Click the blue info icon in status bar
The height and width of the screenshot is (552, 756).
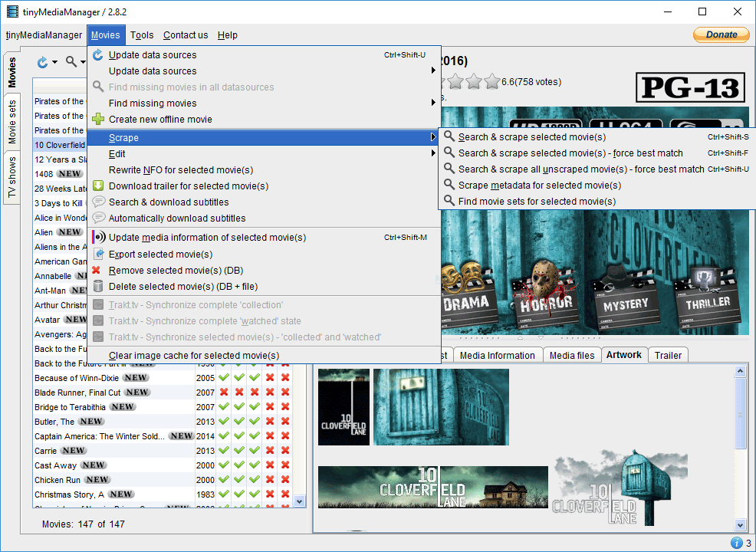click(736, 543)
